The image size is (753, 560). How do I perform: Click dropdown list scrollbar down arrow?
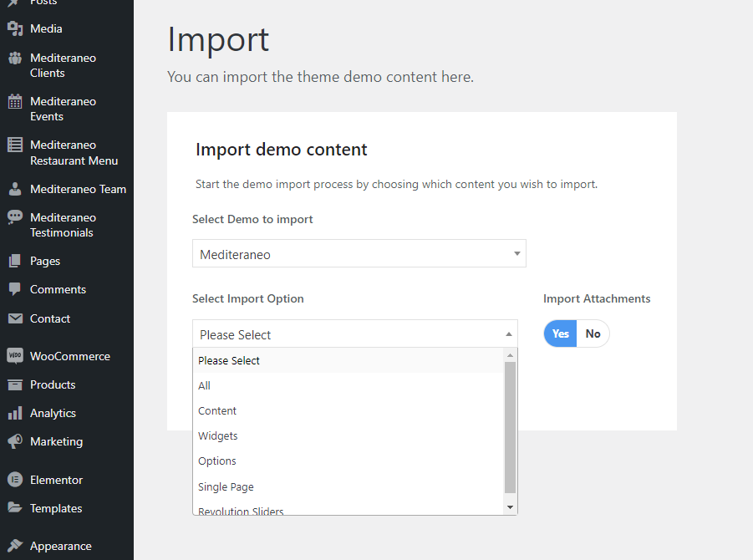click(x=510, y=507)
